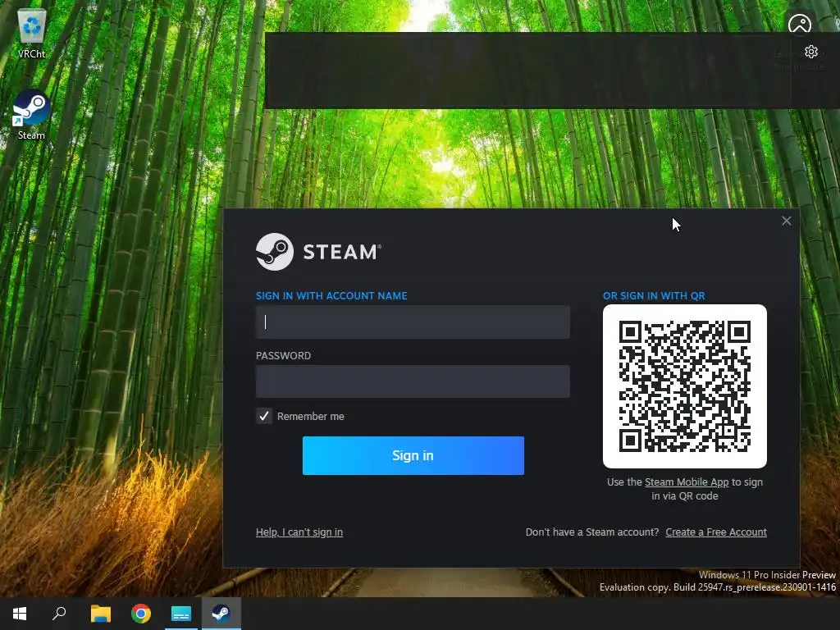Focus the account name input field
The height and width of the screenshot is (630, 840).
(413, 322)
